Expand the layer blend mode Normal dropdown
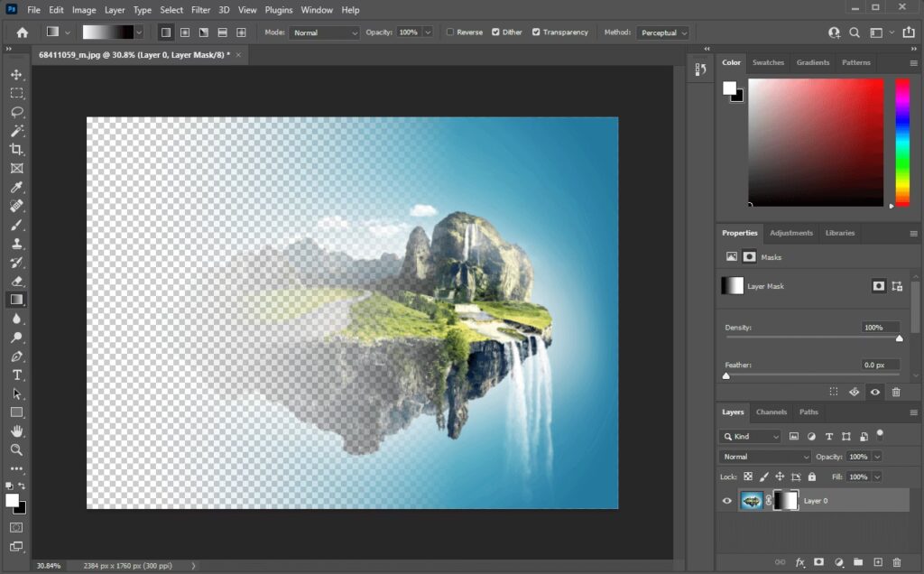The image size is (924, 574). pyautogui.click(x=764, y=457)
